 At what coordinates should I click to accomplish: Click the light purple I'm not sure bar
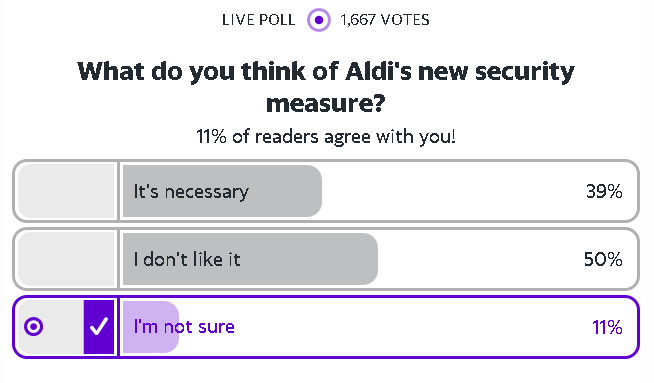coord(151,327)
